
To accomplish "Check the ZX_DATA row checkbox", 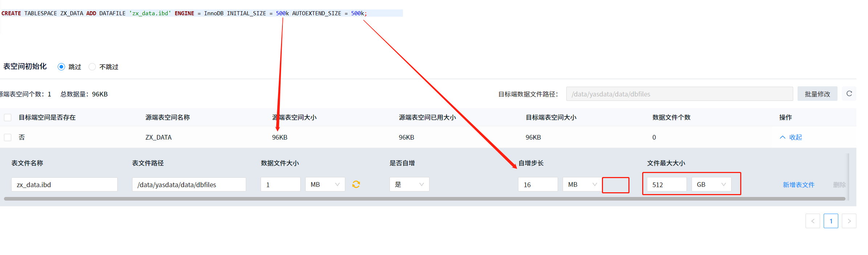I will tap(8, 137).
